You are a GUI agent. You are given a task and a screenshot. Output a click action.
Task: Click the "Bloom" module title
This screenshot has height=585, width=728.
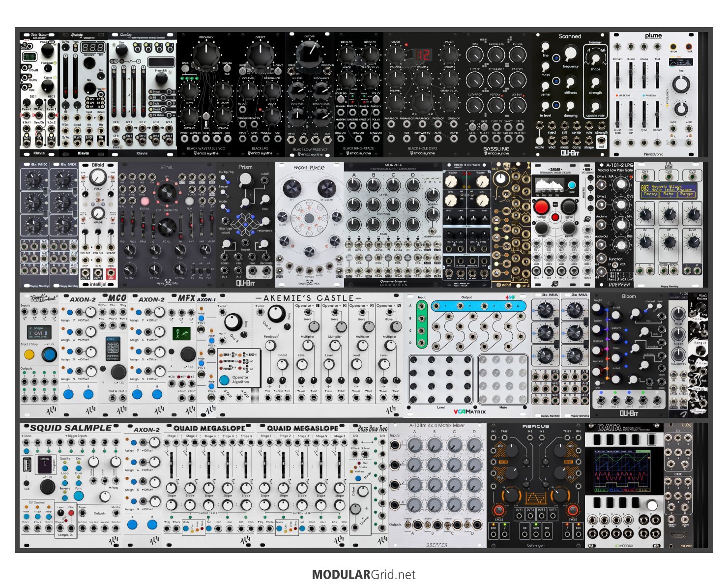(629, 296)
